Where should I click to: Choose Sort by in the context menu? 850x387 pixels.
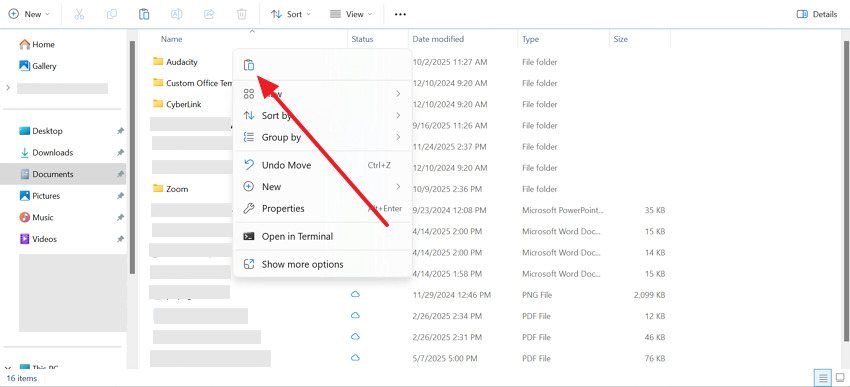tap(323, 115)
